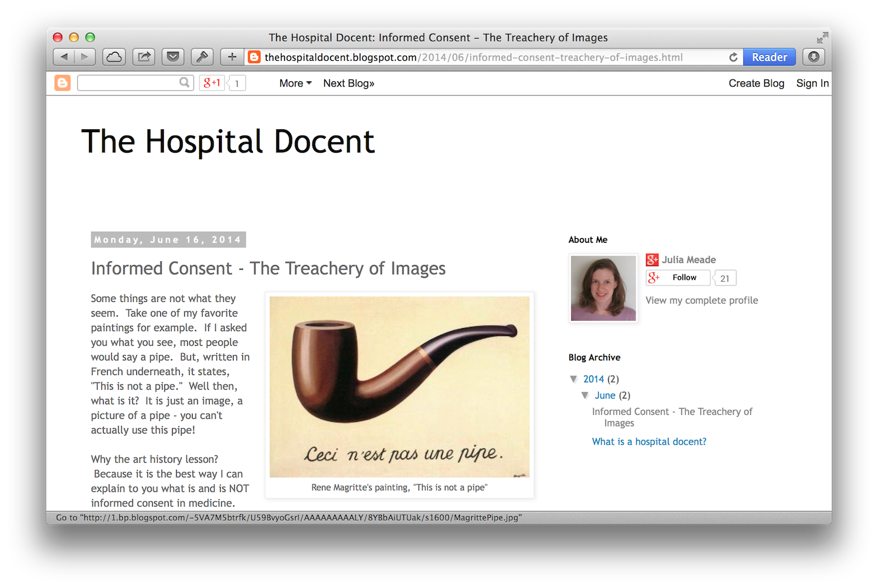Image resolution: width=878 pixels, height=588 pixels.
Task: Click the +1 count bubble showing 1
Action: (x=237, y=84)
